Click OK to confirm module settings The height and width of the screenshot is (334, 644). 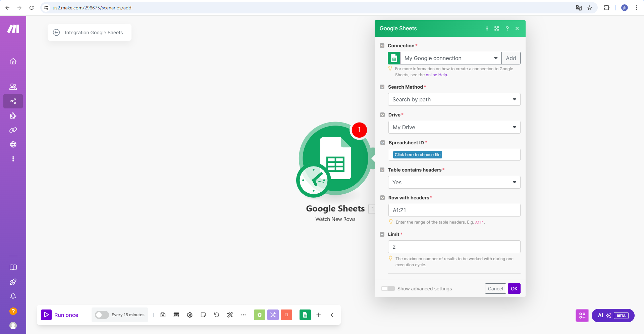514,289
